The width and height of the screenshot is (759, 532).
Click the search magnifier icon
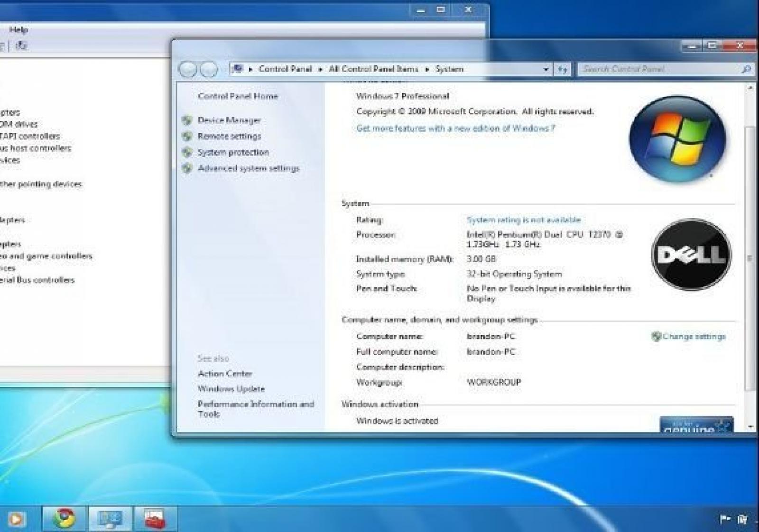pyautogui.click(x=746, y=69)
